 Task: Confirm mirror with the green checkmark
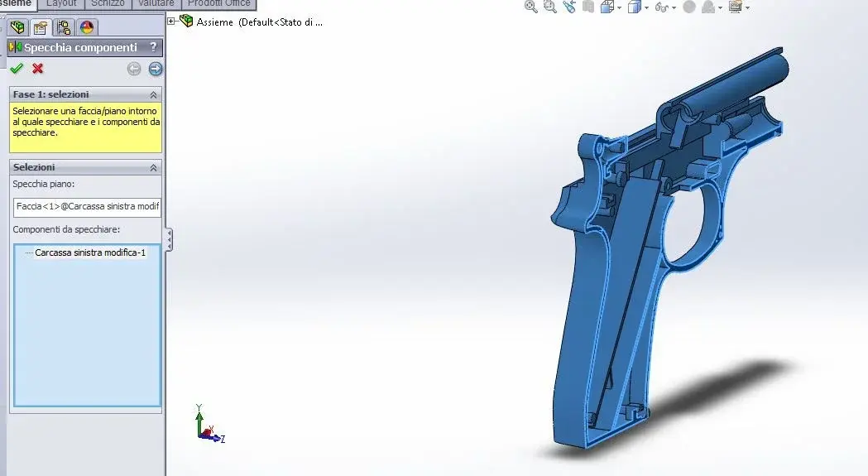(x=17, y=68)
